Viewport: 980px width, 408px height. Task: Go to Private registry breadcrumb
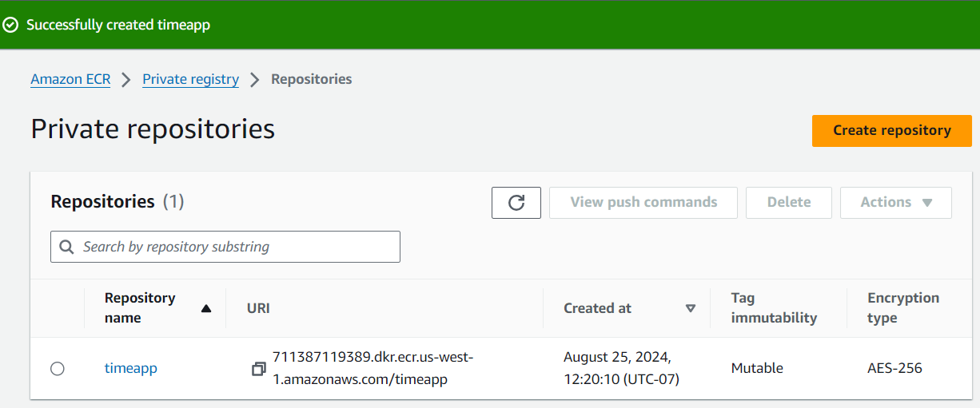tap(190, 79)
